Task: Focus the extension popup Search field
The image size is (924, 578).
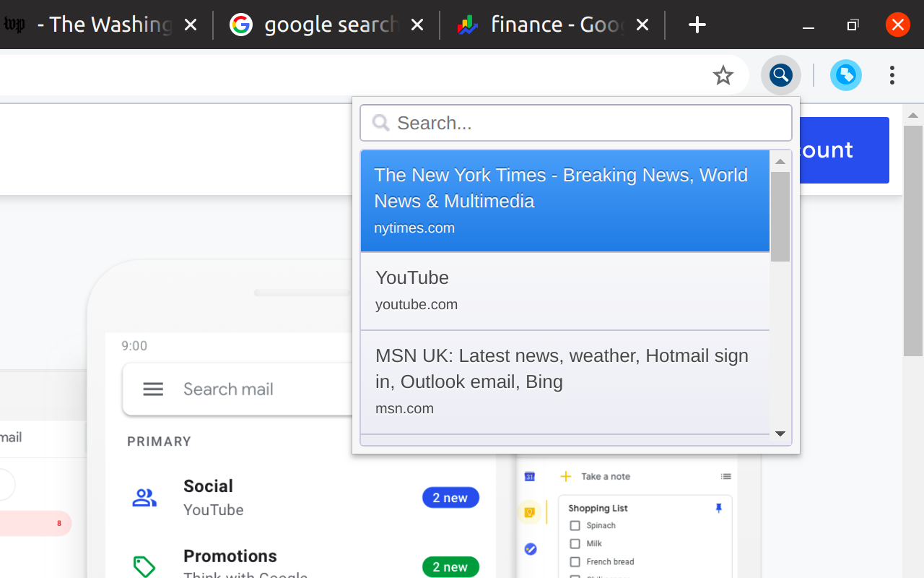Action: tap(576, 123)
